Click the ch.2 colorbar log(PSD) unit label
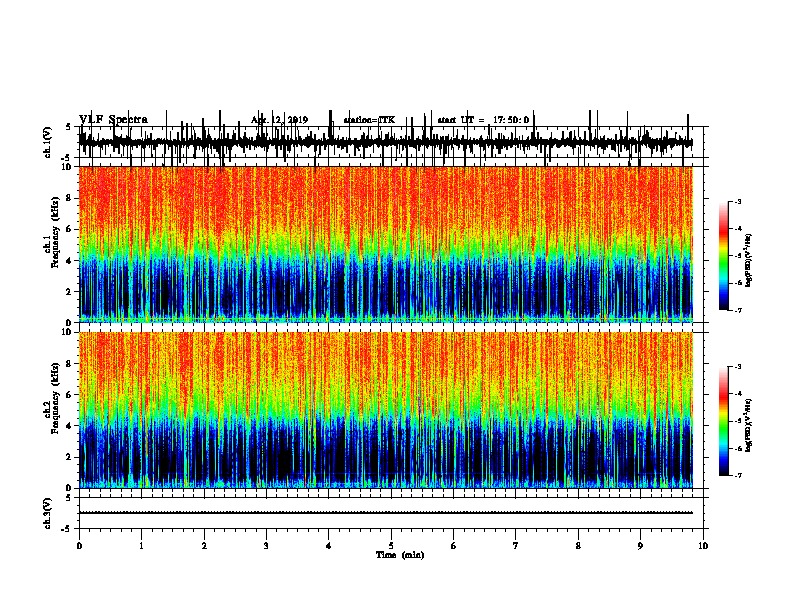 (748, 425)
